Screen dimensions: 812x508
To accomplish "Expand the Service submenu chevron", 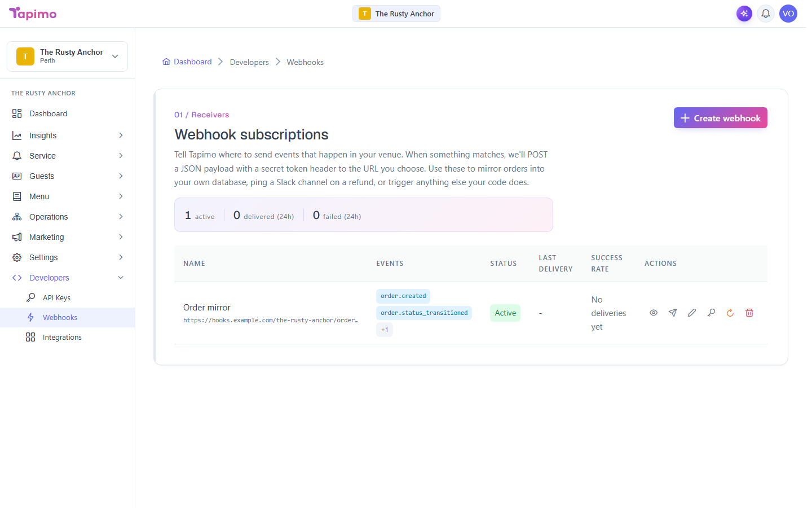I will point(121,156).
